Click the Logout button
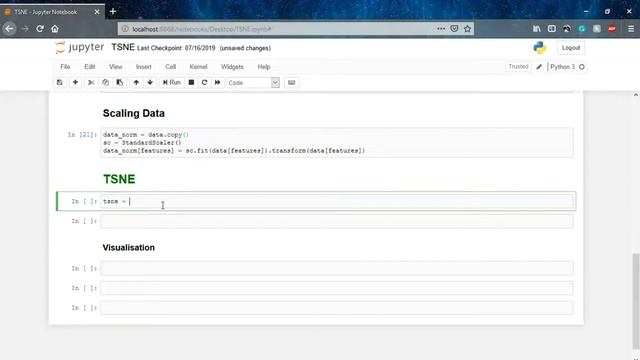The height and width of the screenshot is (360, 640). pos(571,48)
